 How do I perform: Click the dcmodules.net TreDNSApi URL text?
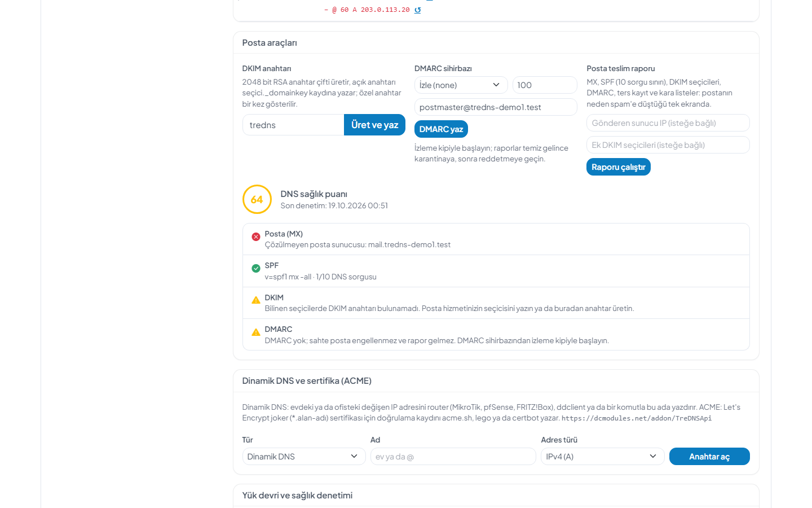(637, 418)
